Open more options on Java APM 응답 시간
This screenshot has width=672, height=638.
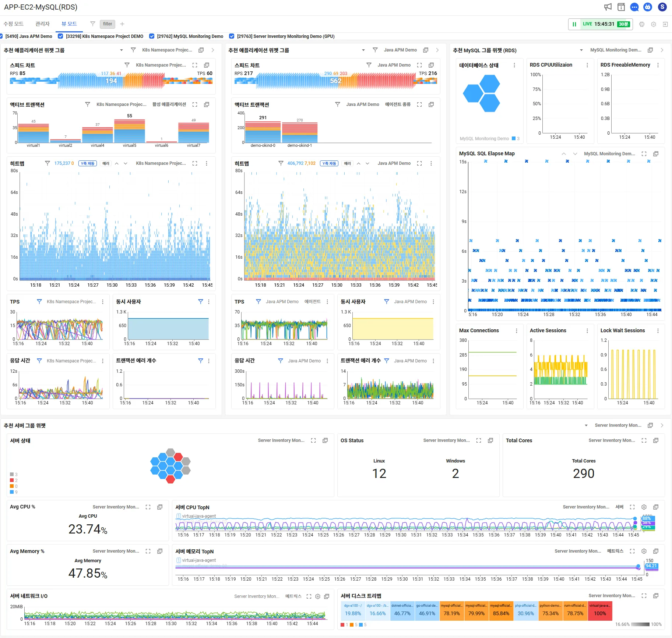(327, 361)
